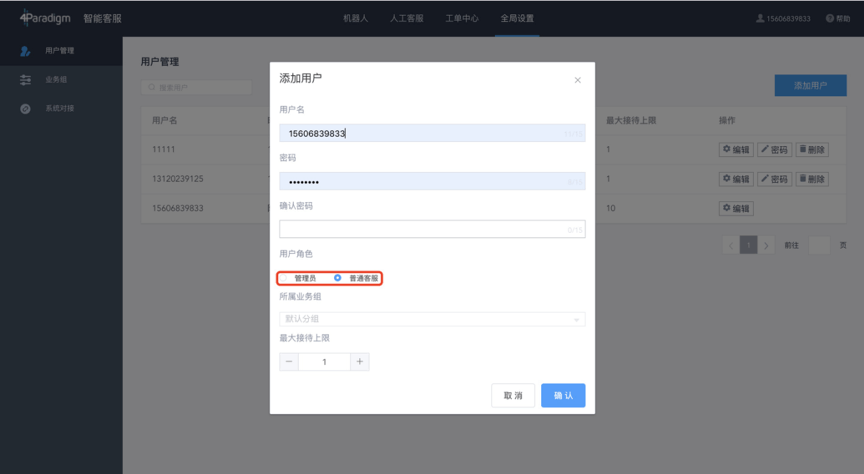The image size is (864, 474).
Task: Click the 确认密码 input field
Action: tap(432, 229)
